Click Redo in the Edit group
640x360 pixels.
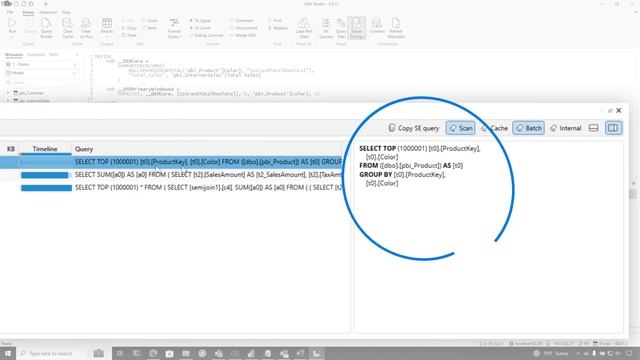click(x=150, y=28)
